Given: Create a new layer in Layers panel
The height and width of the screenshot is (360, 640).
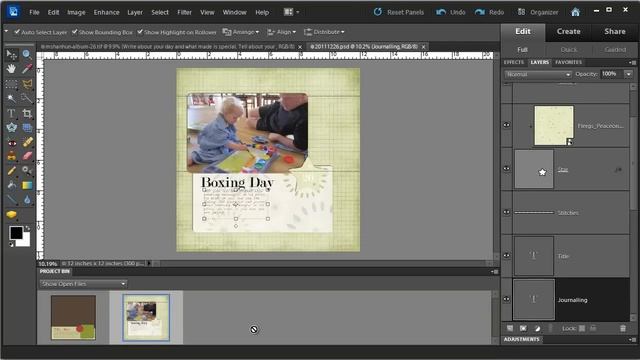Looking at the screenshot, I should pyautogui.click(x=510, y=328).
